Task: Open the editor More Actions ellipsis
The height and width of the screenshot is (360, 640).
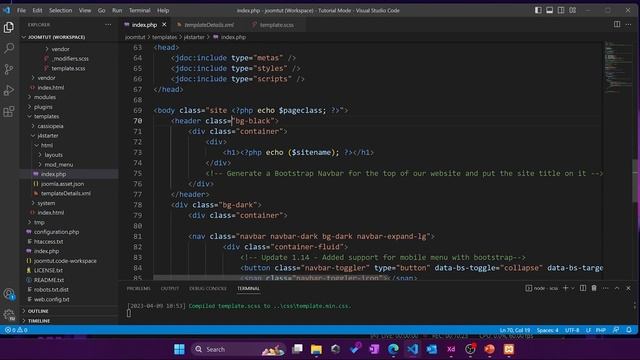Action: click(628, 24)
